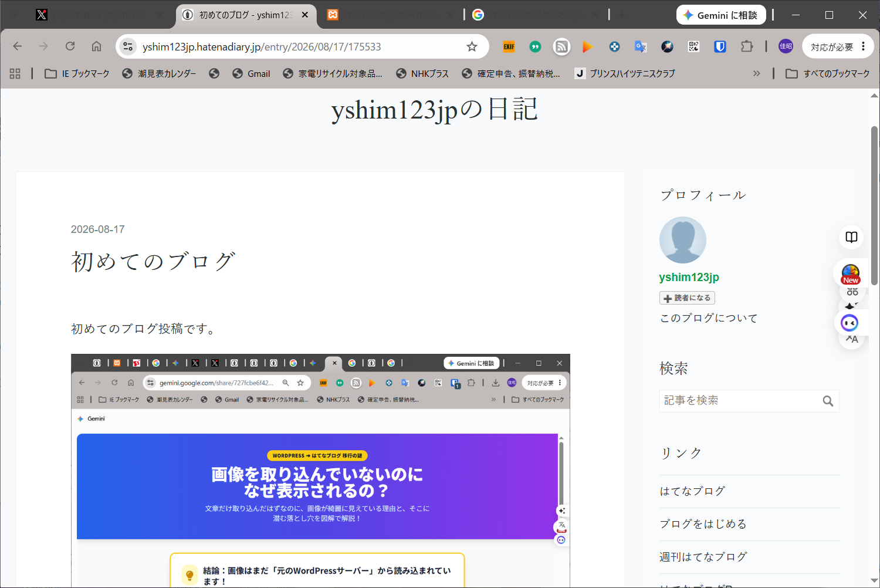Image resolution: width=880 pixels, height=588 pixels.
Task: Expand the IE ブックマーク folder
Action: tap(77, 73)
